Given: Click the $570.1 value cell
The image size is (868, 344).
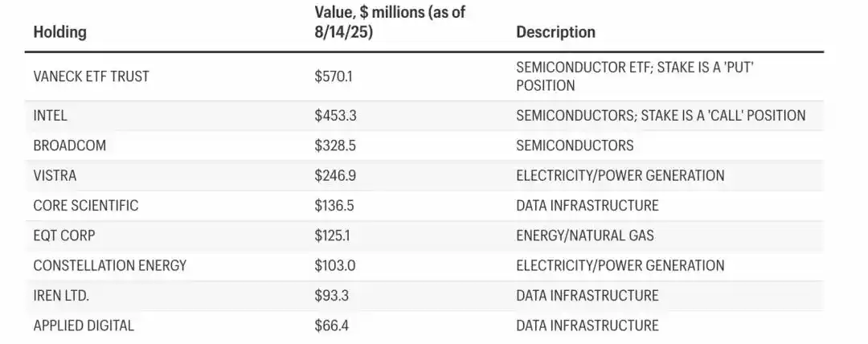Looking at the screenshot, I should click(x=334, y=76).
